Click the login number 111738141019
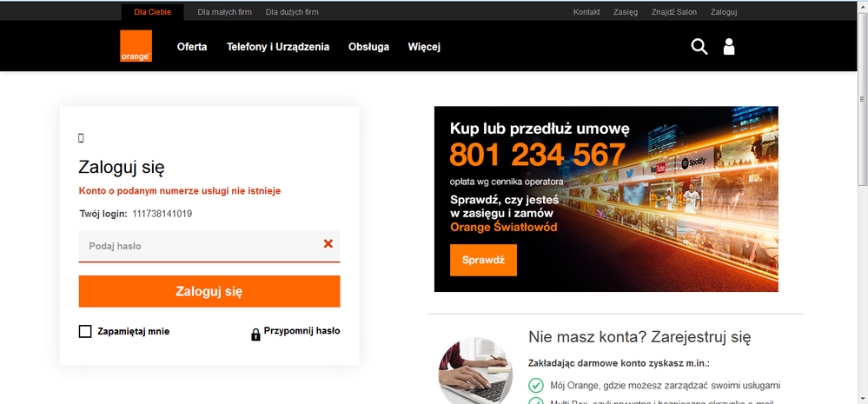The image size is (868, 404). tap(162, 214)
